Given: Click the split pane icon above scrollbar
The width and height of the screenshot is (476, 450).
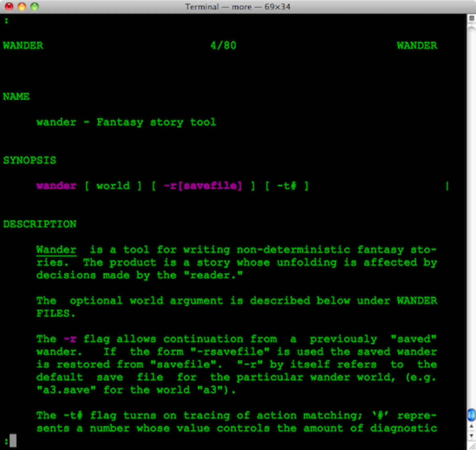Looking at the screenshot, I should pos(471,18).
